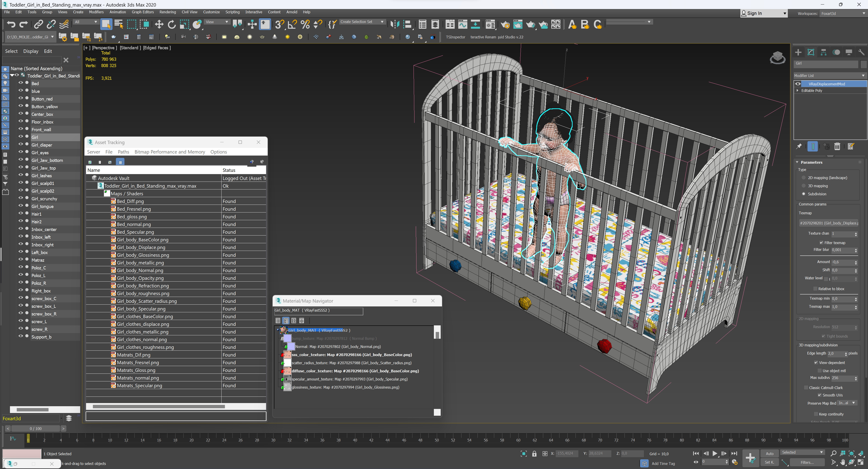Open the Scripting menu
868x469 pixels.
point(232,12)
